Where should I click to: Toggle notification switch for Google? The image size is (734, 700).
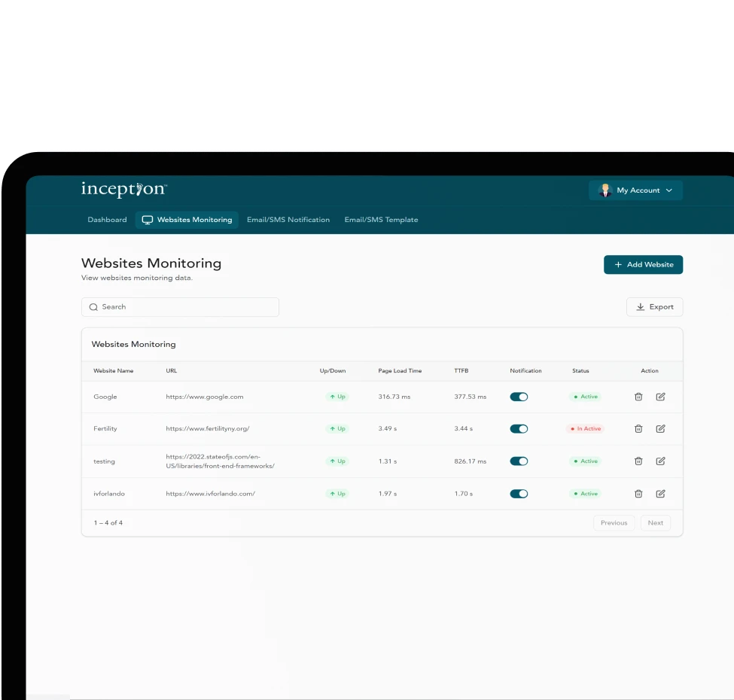tap(519, 397)
